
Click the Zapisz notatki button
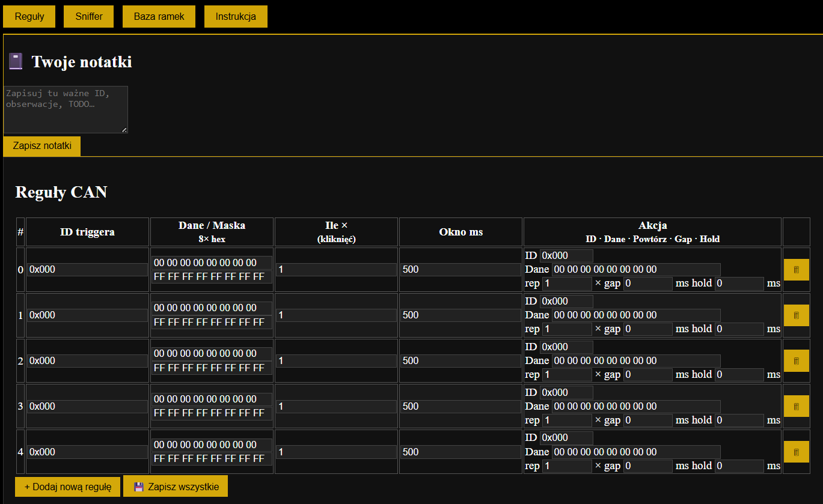coord(42,146)
